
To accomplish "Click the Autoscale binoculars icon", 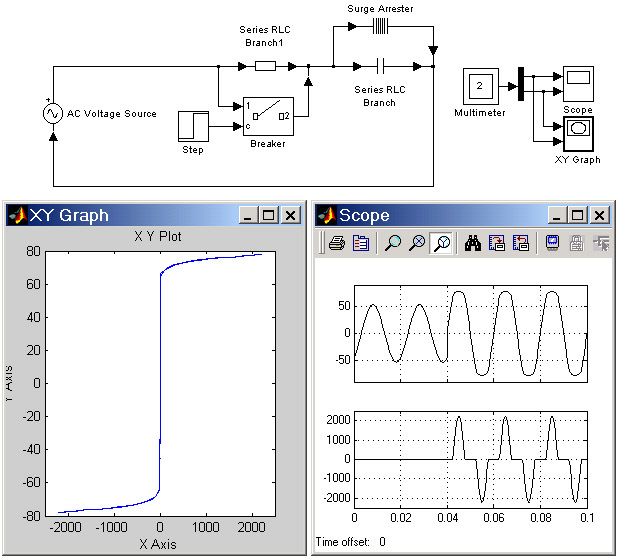I will [x=473, y=243].
